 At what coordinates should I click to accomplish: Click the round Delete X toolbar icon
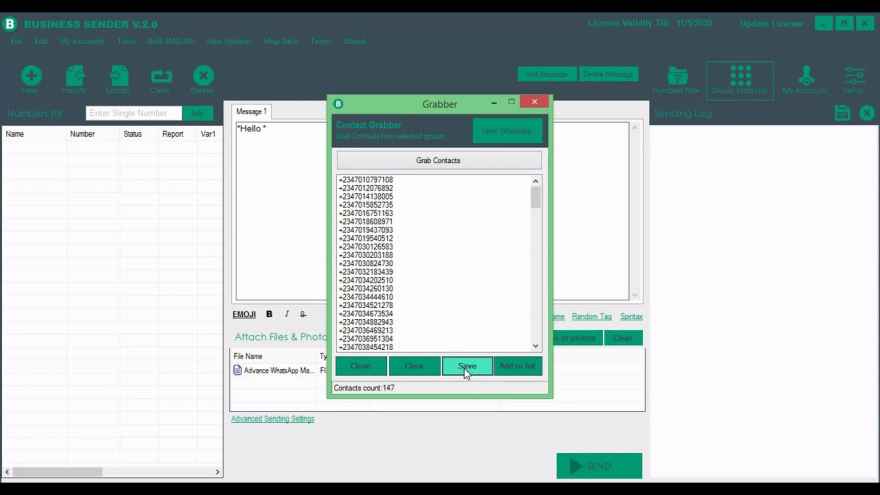pos(203,76)
